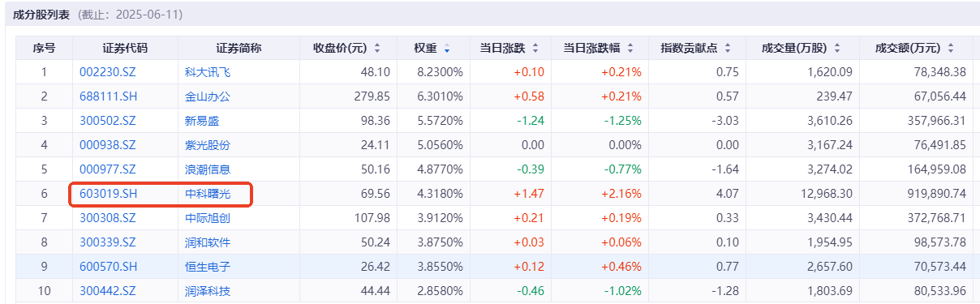Open stock name 金山办公
The width and height of the screenshot is (980, 304).
(x=208, y=96)
